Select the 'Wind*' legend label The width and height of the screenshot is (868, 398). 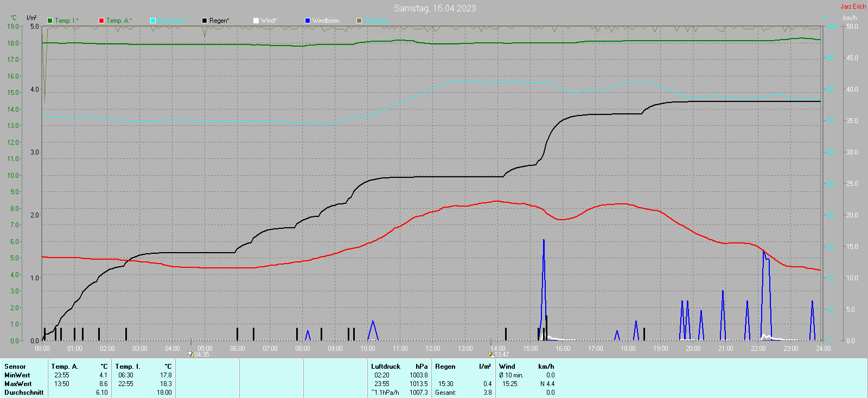click(269, 21)
